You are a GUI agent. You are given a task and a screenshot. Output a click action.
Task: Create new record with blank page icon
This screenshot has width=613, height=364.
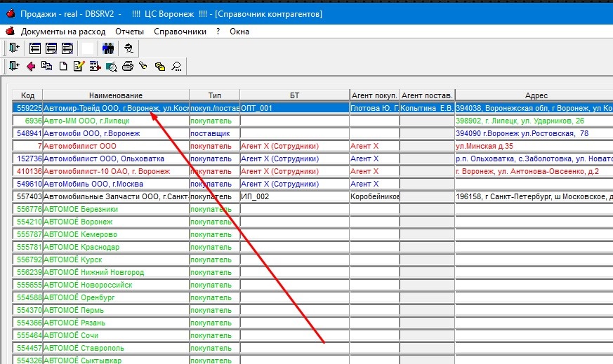(63, 67)
